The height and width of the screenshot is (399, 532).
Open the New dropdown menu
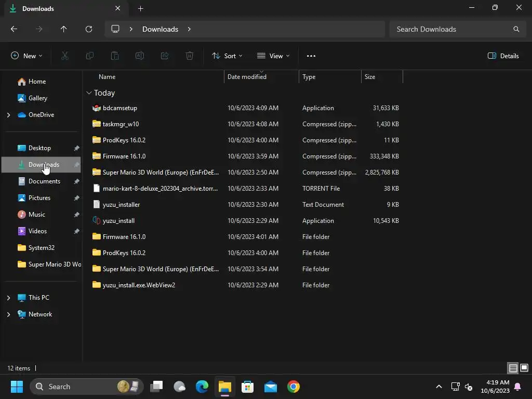pos(27,56)
